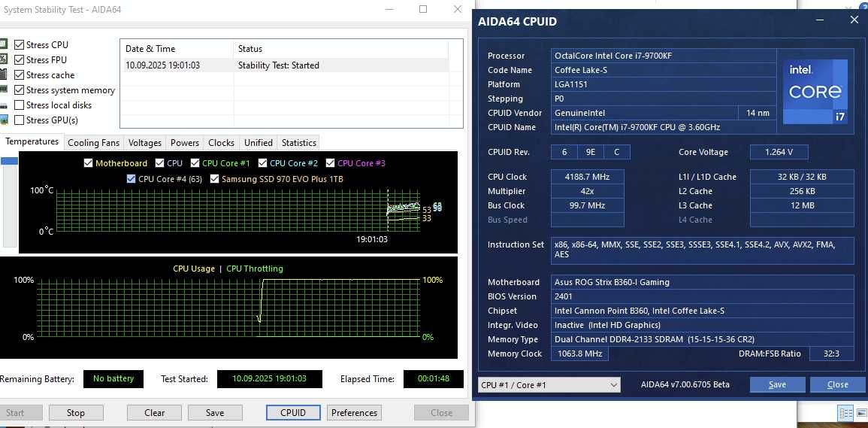The width and height of the screenshot is (868, 428).
Task: Toggle CPU Core #4 (63) checkbox
Action: click(131, 178)
